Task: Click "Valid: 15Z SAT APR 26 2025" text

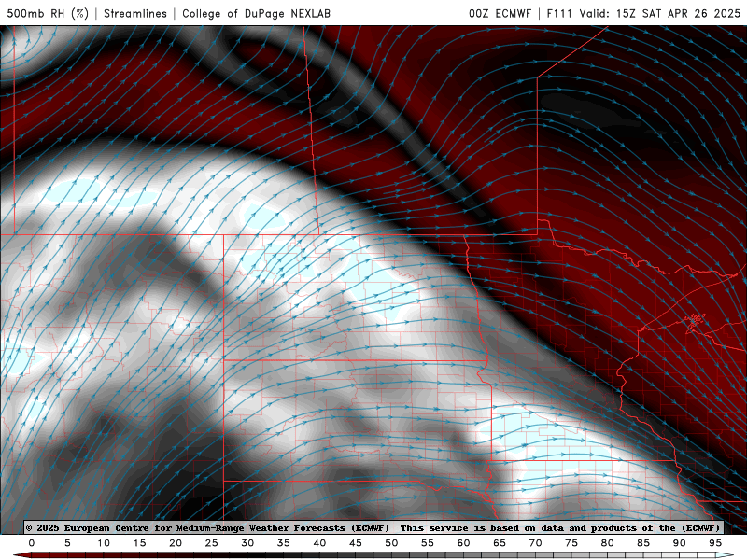Action: point(660,13)
